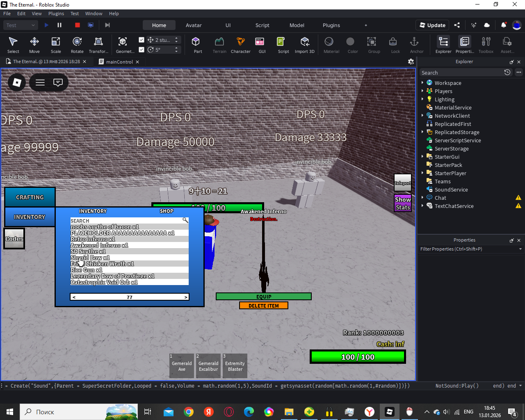The width and height of the screenshot is (525, 420).
Task: Open the File menu
Action: click(7, 14)
